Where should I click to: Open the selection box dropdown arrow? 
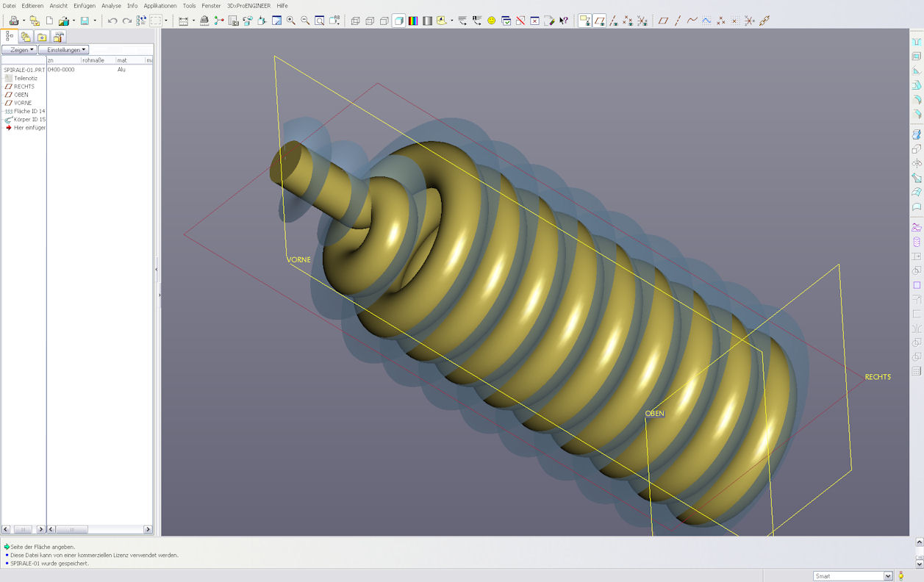click(x=165, y=21)
